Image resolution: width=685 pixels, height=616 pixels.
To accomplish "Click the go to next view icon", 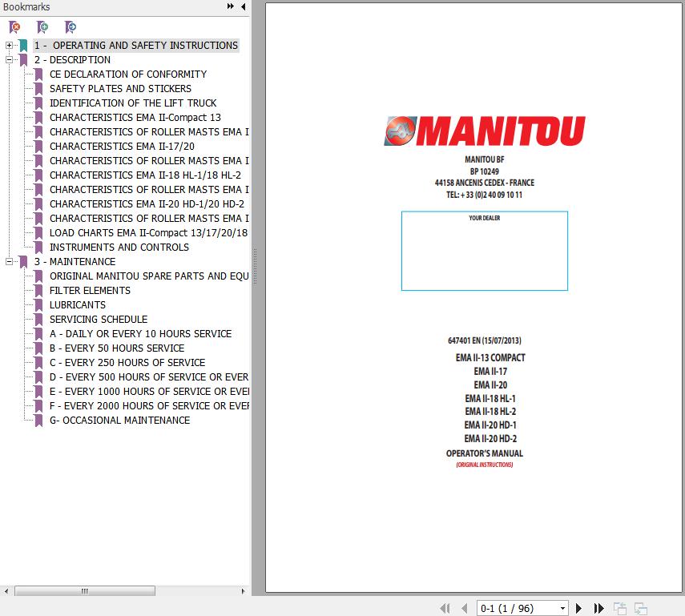I will (x=641, y=608).
